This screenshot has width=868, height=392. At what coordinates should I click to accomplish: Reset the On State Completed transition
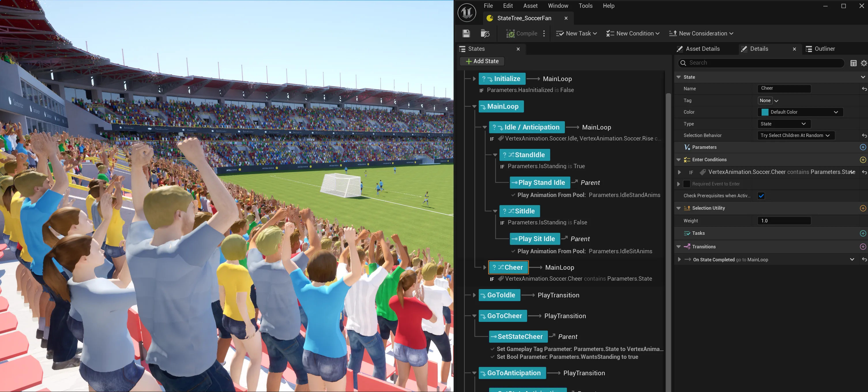tap(864, 260)
